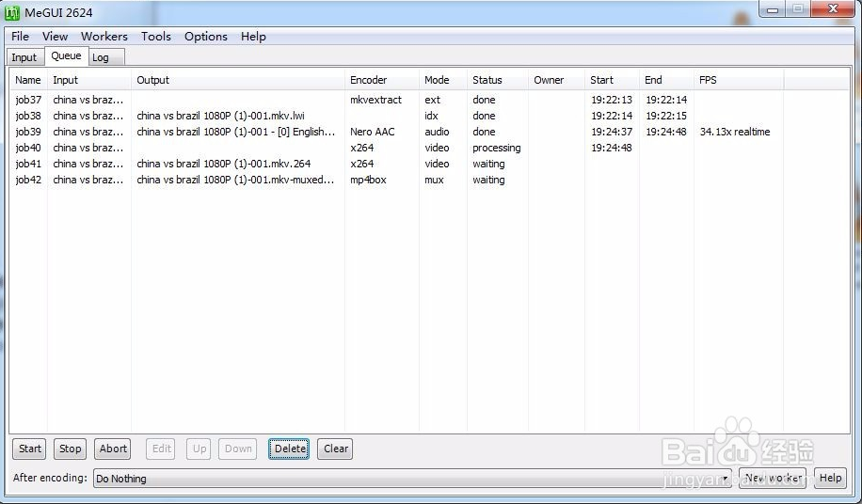Minimize the MeGUI window
This screenshot has height=504, width=862.
tap(773, 9)
